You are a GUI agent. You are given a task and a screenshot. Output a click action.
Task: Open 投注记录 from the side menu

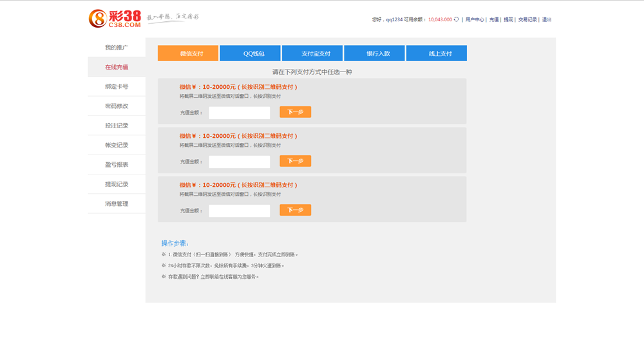pyautogui.click(x=117, y=126)
